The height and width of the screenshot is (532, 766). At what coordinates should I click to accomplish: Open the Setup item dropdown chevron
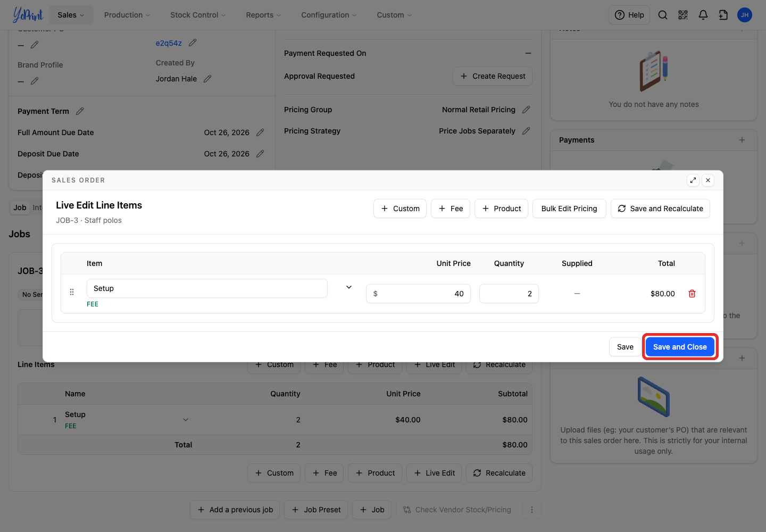[x=349, y=287]
